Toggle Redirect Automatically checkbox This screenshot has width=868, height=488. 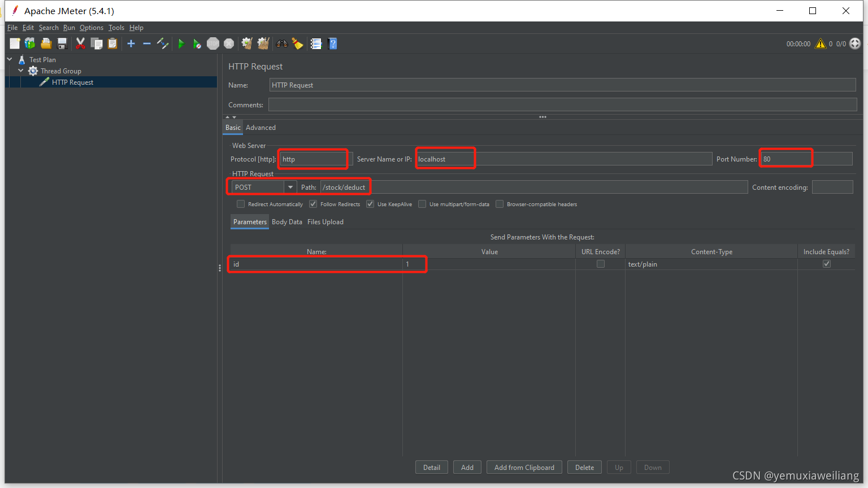click(x=241, y=204)
